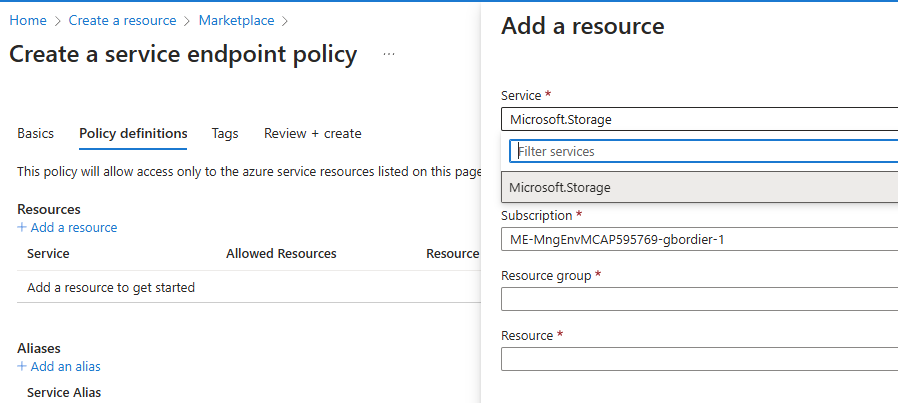The width and height of the screenshot is (898, 403).
Task: Click the Service column header
Action: (x=48, y=254)
